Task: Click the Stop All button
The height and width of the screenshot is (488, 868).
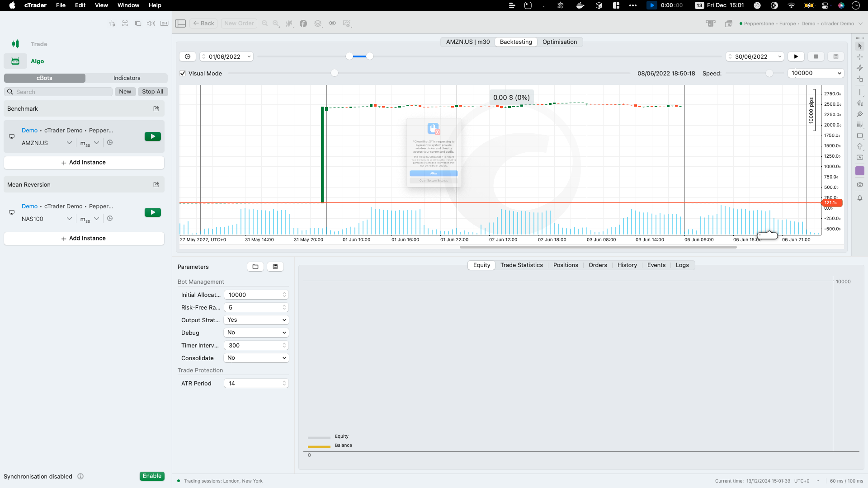Action: tap(153, 92)
